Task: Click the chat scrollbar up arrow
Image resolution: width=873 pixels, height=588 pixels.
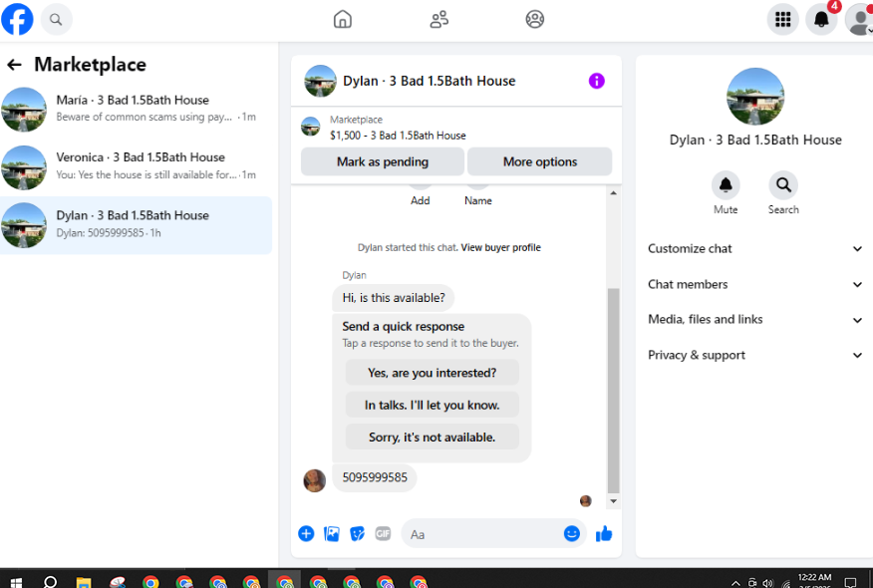Action: click(x=613, y=193)
